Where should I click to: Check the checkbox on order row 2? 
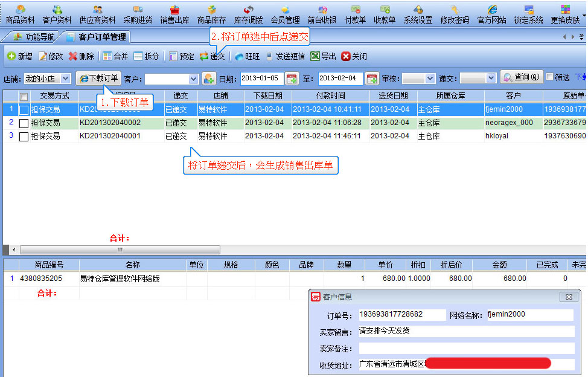click(24, 123)
